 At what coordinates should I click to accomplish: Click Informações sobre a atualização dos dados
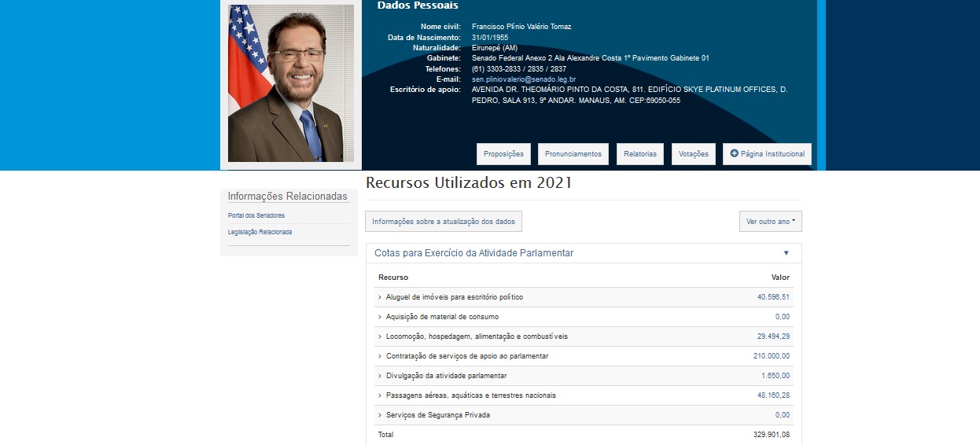point(444,222)
